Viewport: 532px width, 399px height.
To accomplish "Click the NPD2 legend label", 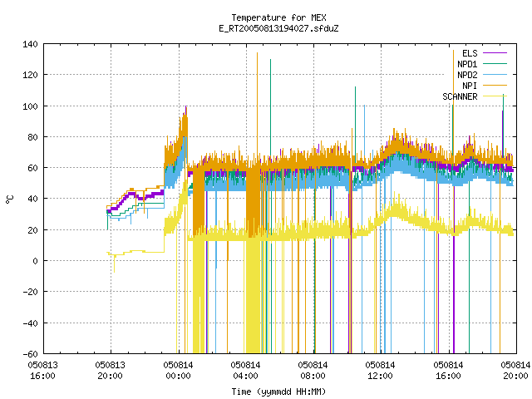I will click(x=467, y=75).
